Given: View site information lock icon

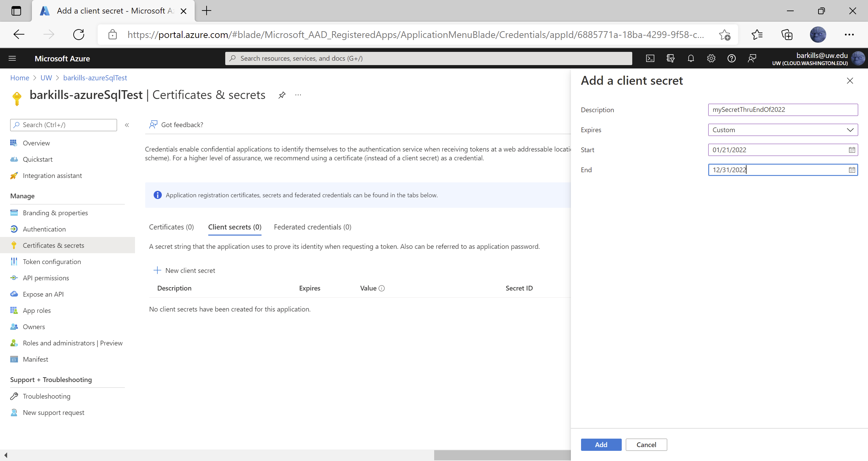Looking at the screenshot, I should 112,34.
